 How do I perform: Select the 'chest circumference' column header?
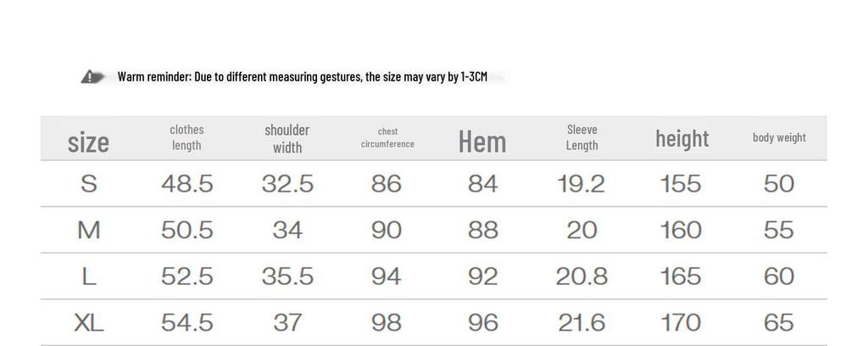[387, 137]
